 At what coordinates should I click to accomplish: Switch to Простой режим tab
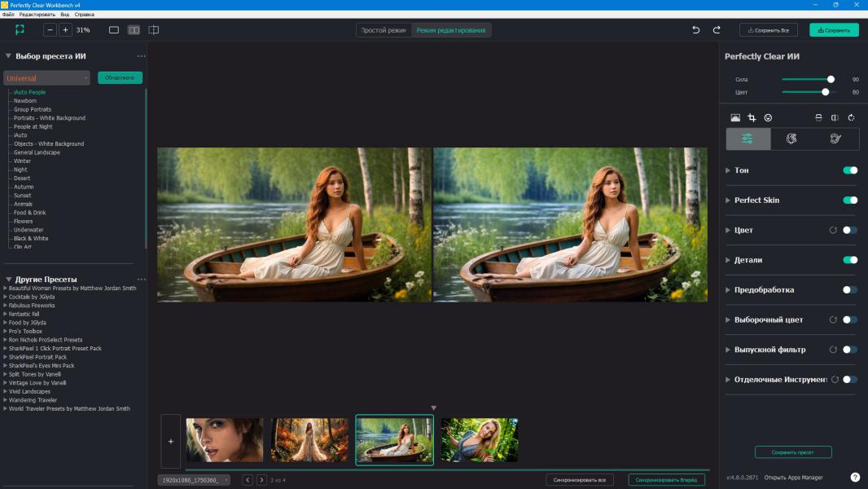(x=384, y=30)
